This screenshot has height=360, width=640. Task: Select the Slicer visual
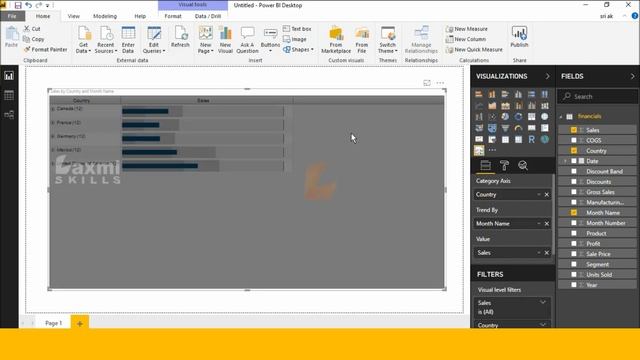[492, 140]
